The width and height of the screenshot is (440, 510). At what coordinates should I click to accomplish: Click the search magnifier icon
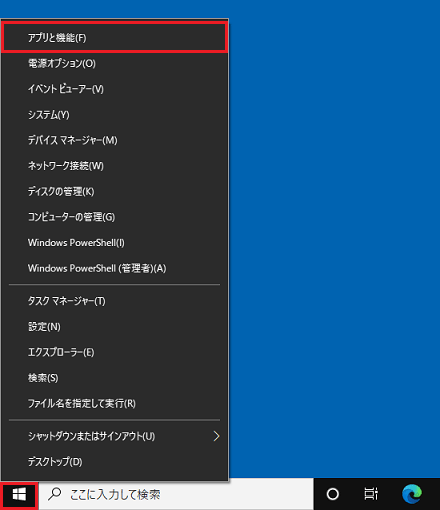55,494
